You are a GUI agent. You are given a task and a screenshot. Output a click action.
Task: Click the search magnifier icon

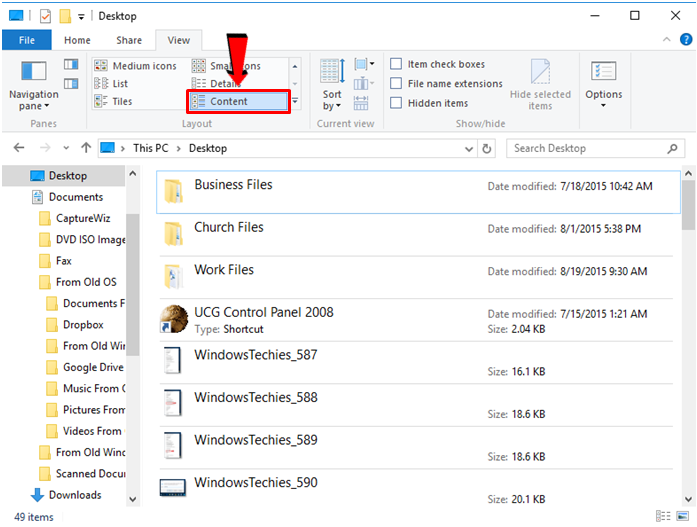coord(672,148)
